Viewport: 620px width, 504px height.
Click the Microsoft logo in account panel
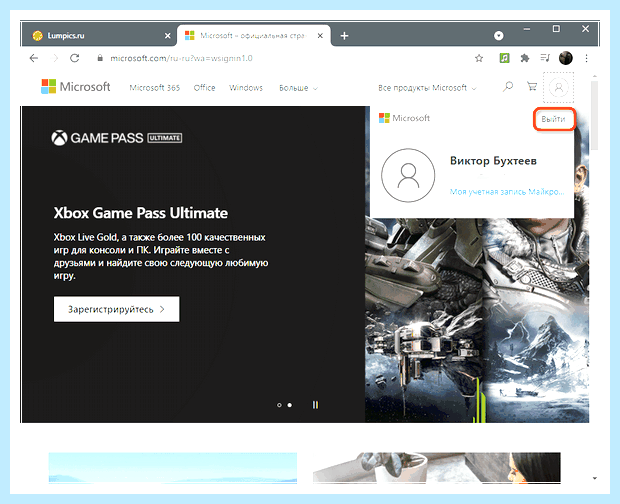404,118
